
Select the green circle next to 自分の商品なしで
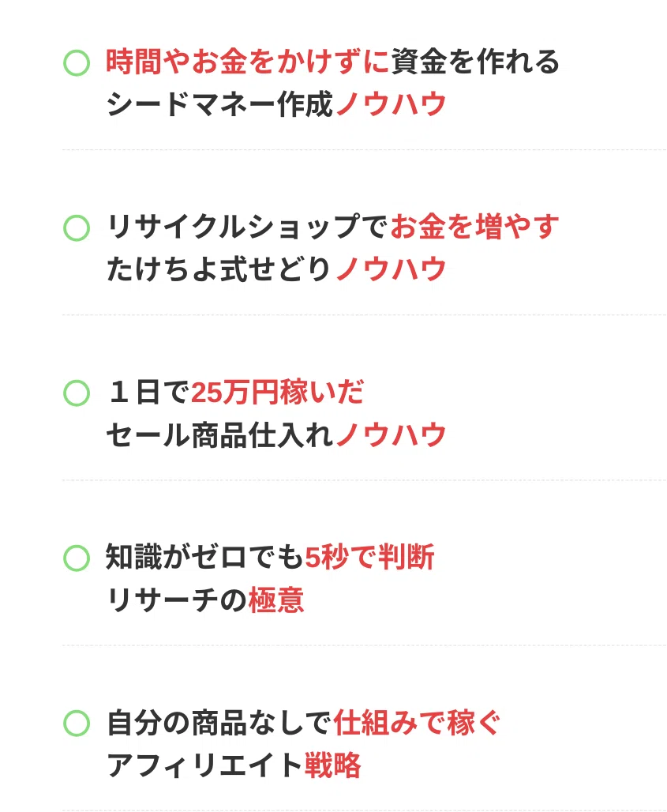[x=77, y=723]
